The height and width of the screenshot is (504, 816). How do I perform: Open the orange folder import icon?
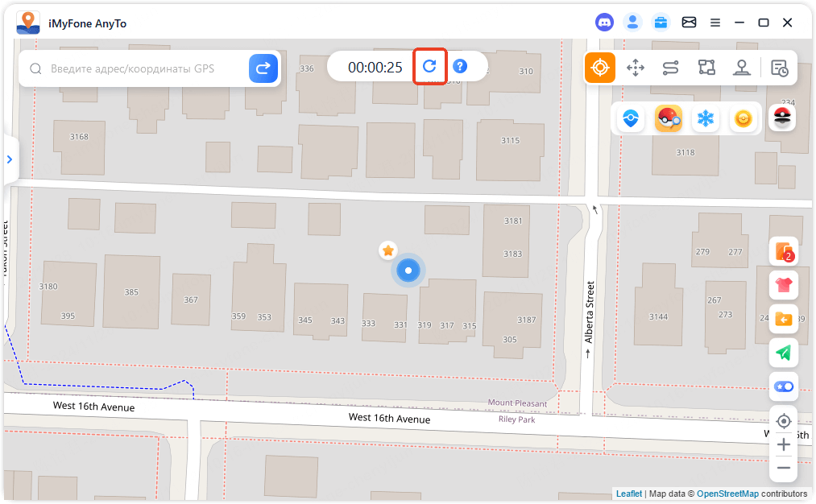pos(784,319)
